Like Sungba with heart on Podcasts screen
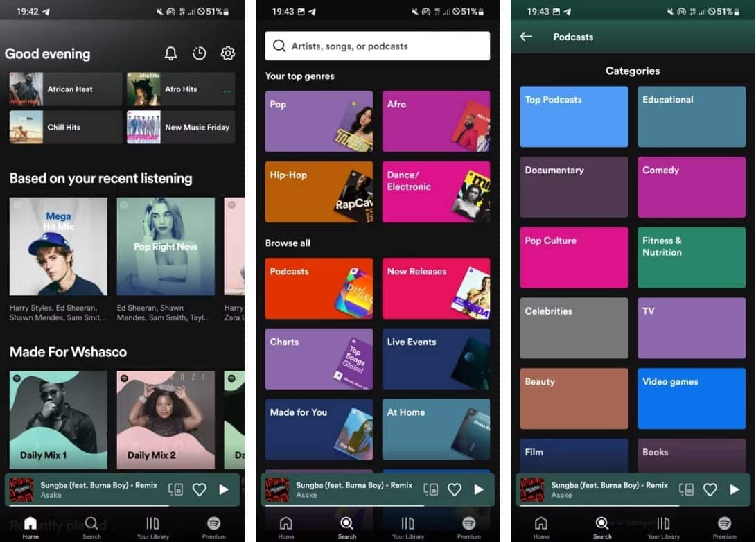This screenshot has height=542, width=756. (x=710, y=489)
